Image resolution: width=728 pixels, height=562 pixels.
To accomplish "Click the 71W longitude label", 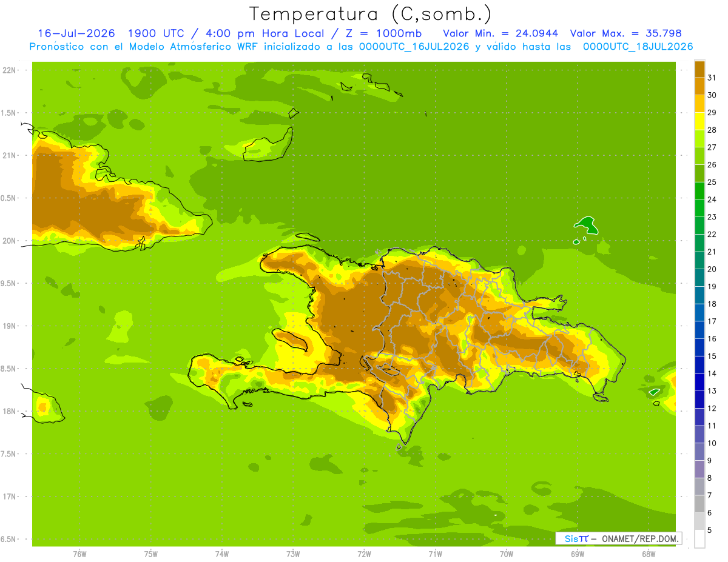I will click(435, 554).
